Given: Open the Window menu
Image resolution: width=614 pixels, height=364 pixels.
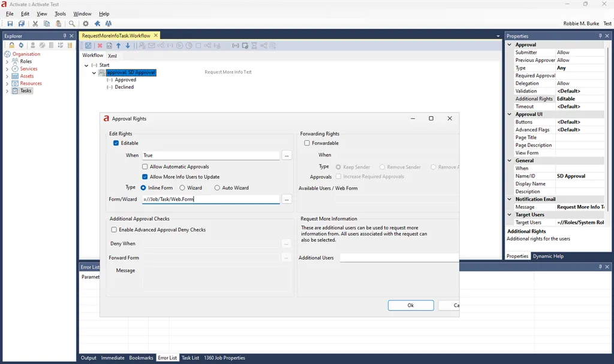Looking at the screenshot, I should click(x=82, y=14).
